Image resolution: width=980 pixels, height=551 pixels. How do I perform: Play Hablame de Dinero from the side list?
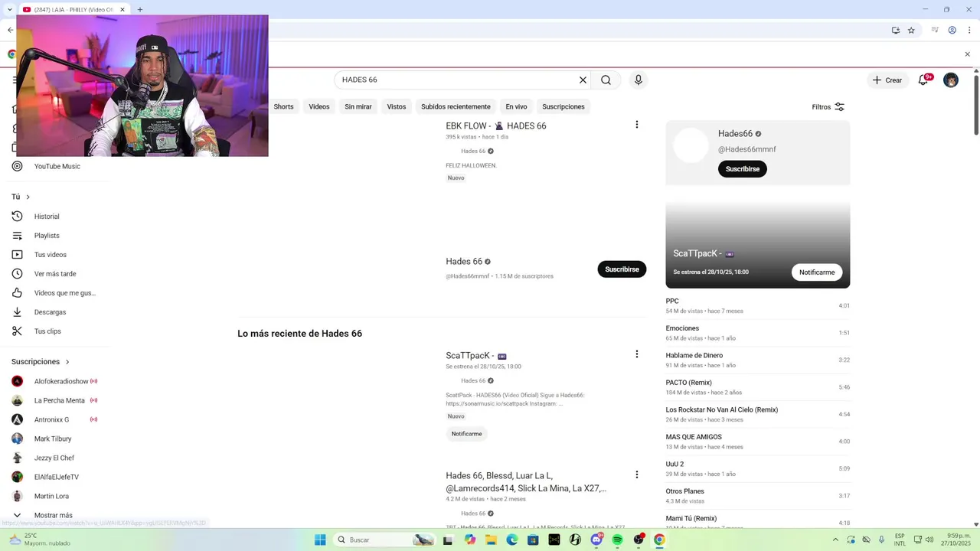coord(758,360)
